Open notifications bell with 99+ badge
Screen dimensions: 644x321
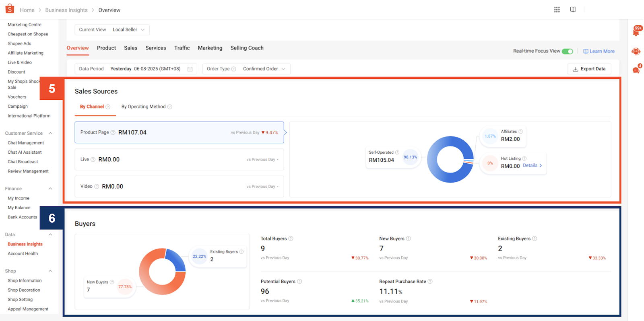pos(637,31)
